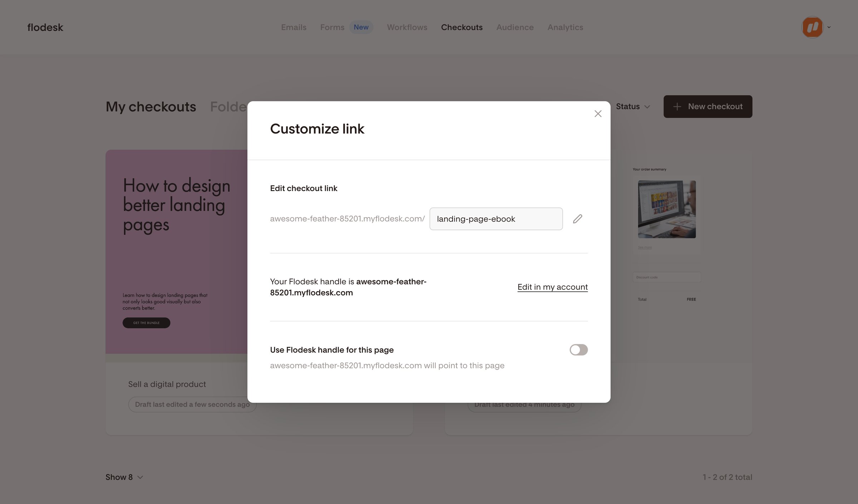The width and height of the screenshot is (858, 504).
Task: Switch to the Folders tab
Action: click(x=228, y=107)
